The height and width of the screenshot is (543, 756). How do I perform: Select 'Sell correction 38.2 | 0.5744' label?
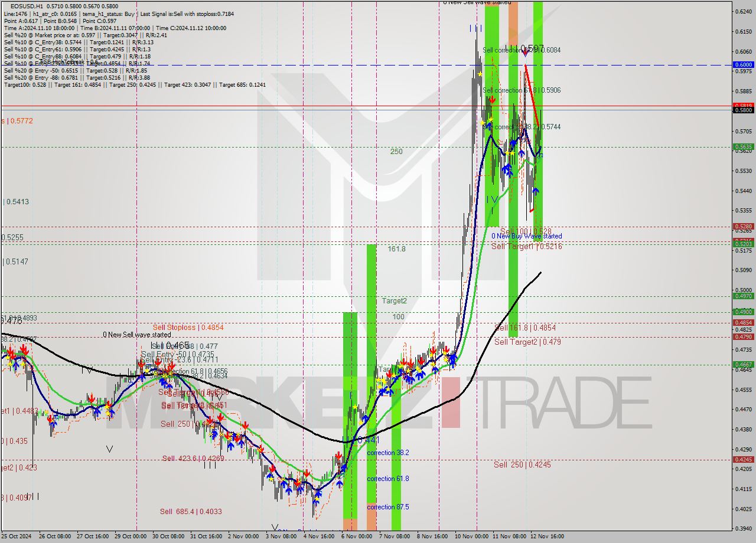pyautogui.click(x=522, y=127)
